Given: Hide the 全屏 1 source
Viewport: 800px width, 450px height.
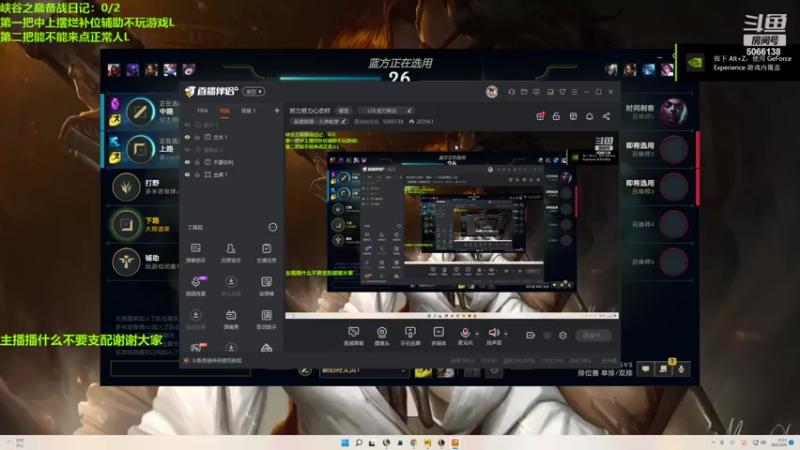Looking at the screenshot, I should (x=187, y=174).
